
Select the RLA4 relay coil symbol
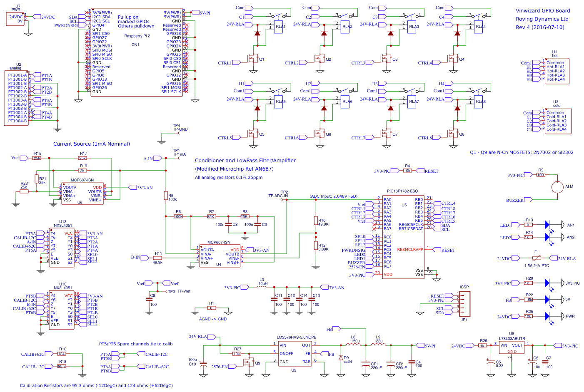478,27
